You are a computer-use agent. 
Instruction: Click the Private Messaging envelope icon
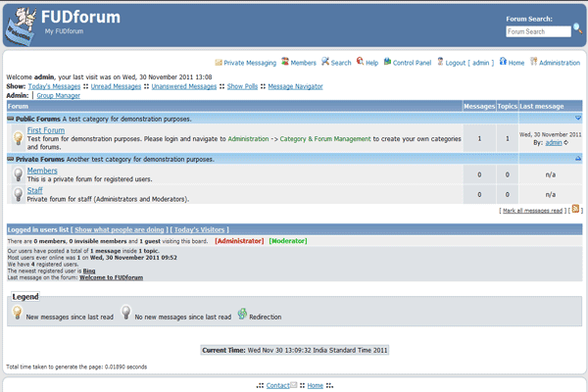[219, 63]
